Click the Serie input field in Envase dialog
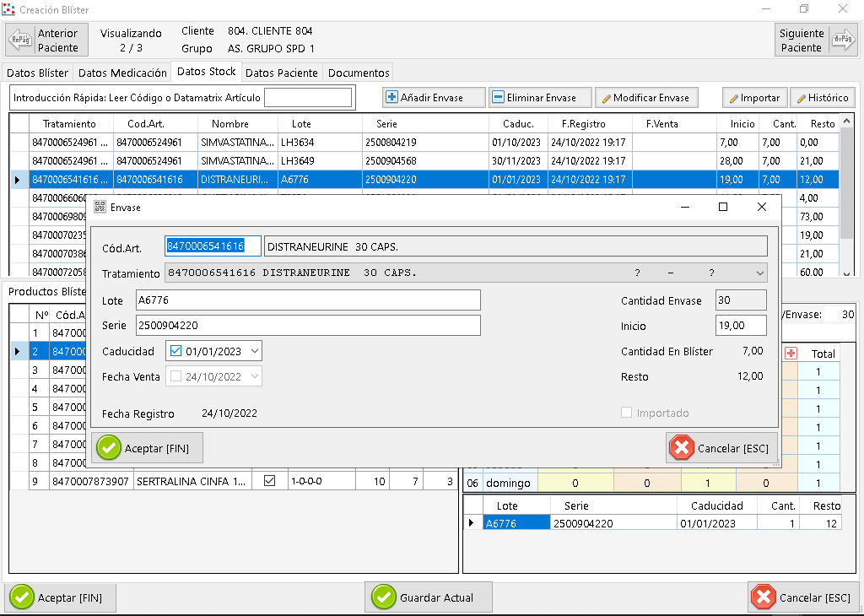864x616 pixels. point(308,325)
